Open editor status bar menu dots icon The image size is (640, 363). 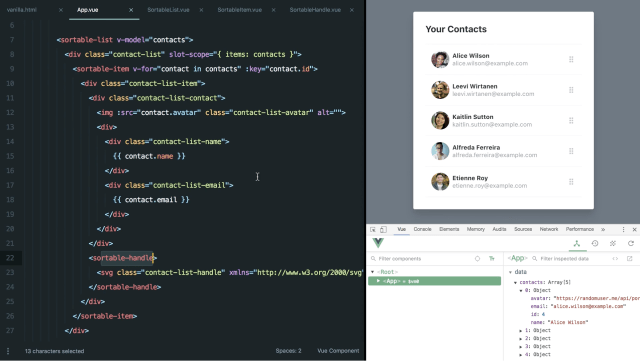pos(8,351)
